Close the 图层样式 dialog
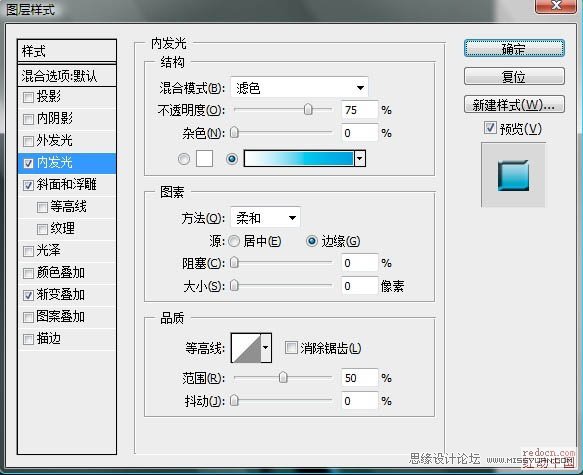Screen dimensions: 583x475 pos(556,6)
